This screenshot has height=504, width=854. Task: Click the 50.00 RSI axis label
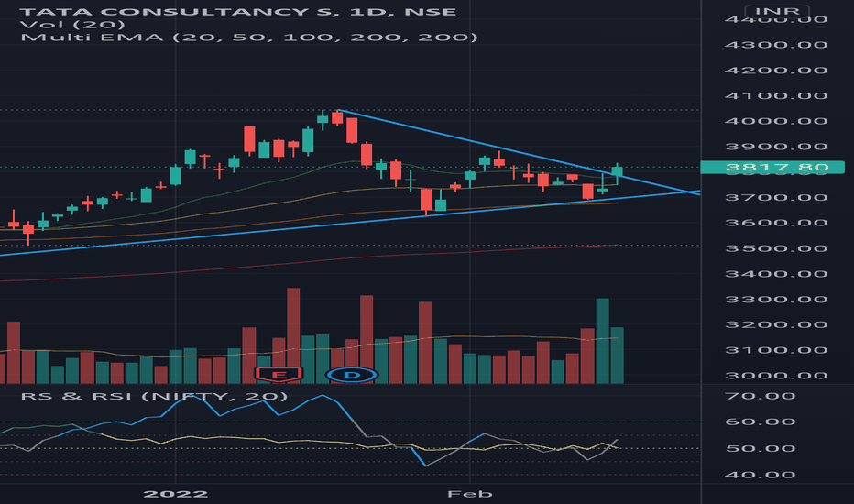point(761,448)
